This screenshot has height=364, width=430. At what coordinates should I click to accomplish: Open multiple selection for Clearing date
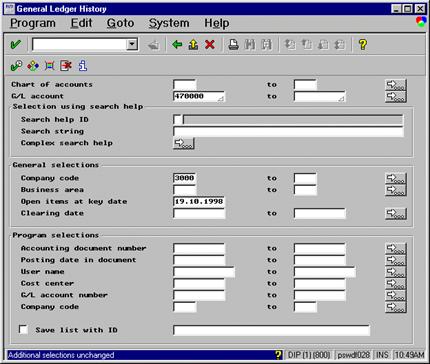click(396, 214)
